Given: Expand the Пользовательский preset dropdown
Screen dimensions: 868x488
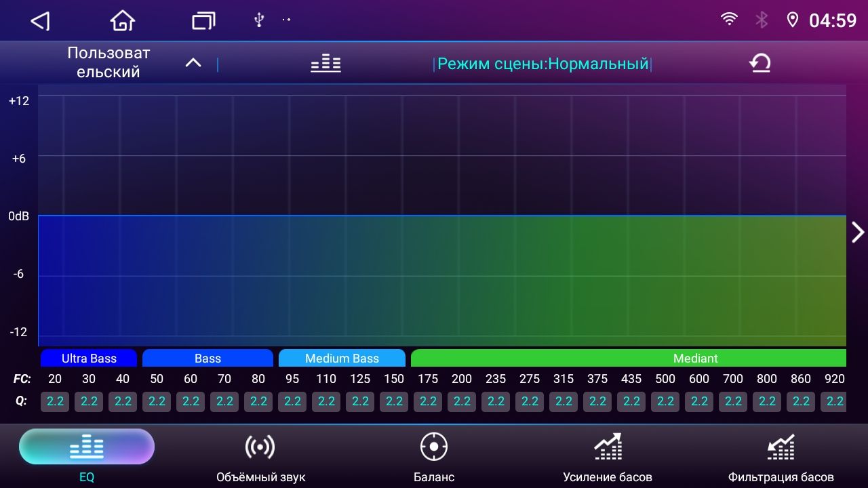Looking at the screenshot, I should point(193,63).
